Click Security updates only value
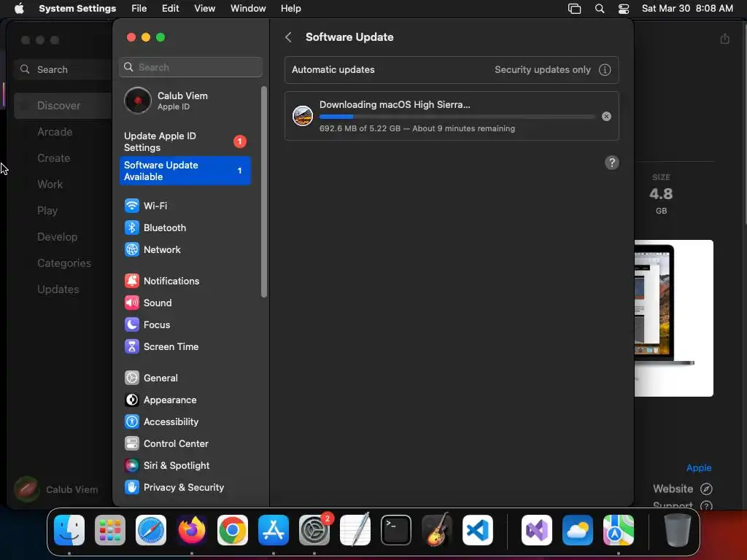Viewport: 747px width, 560px height. pos(542,69)
